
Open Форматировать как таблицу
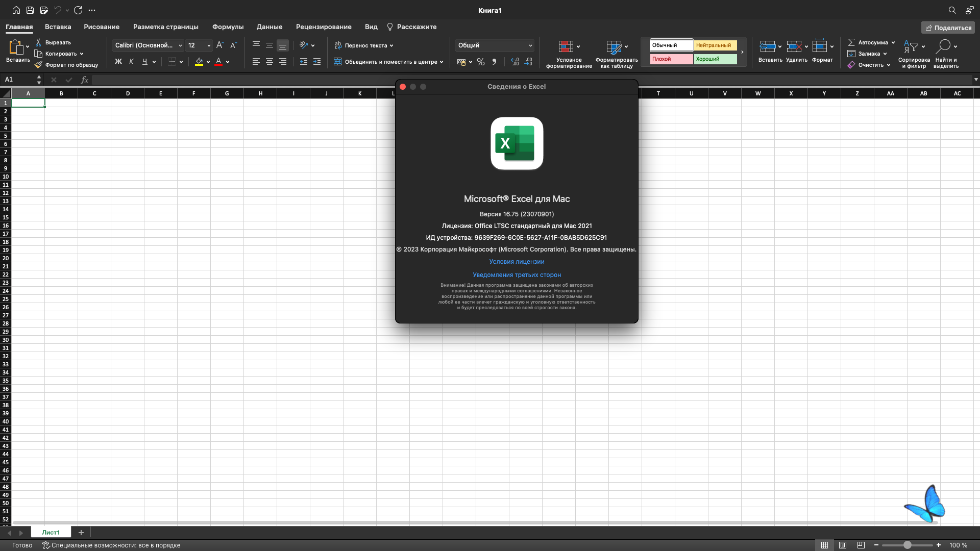click(617, 54)
